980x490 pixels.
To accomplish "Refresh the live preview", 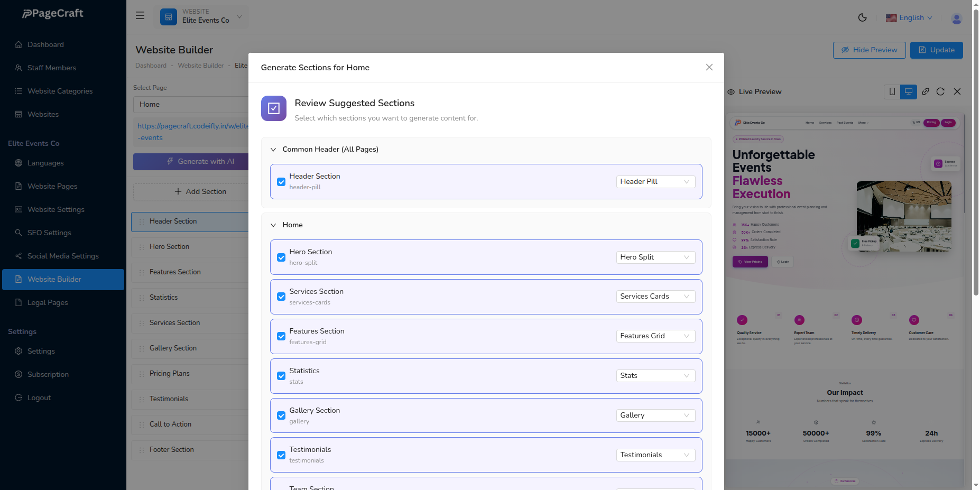I will pos(940,91).
